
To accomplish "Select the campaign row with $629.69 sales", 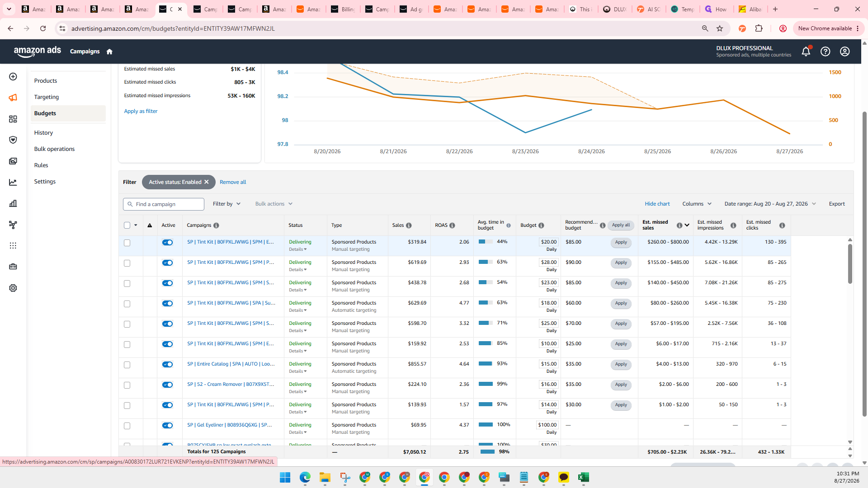I will (127, 304).
